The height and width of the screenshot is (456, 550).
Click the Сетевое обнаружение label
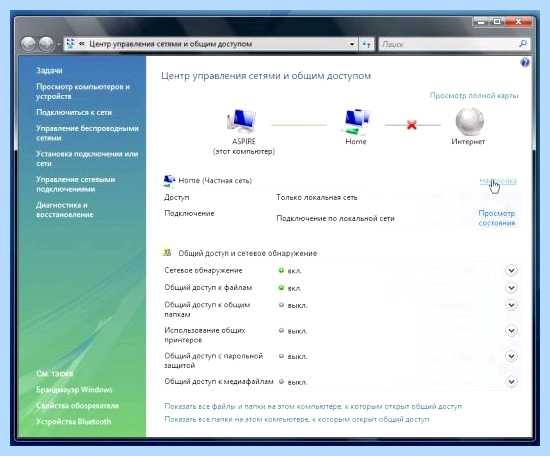tap(203, 270)
